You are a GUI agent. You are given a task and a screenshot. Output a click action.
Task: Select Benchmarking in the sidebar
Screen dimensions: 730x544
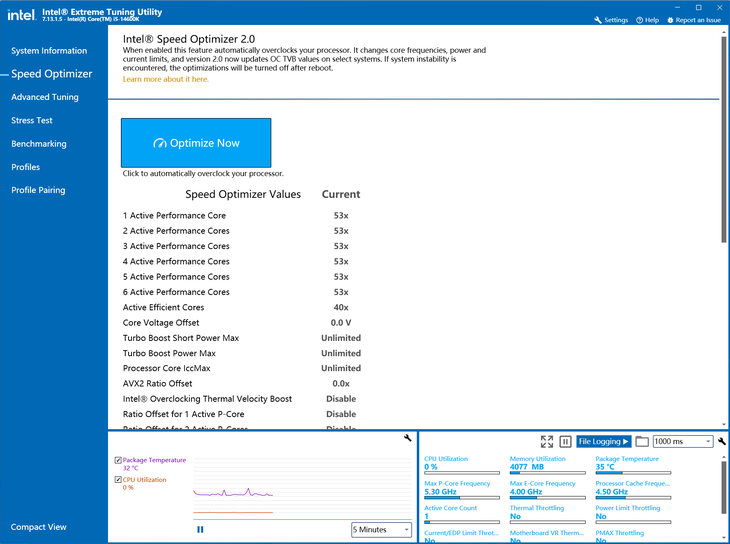[39, 144]
